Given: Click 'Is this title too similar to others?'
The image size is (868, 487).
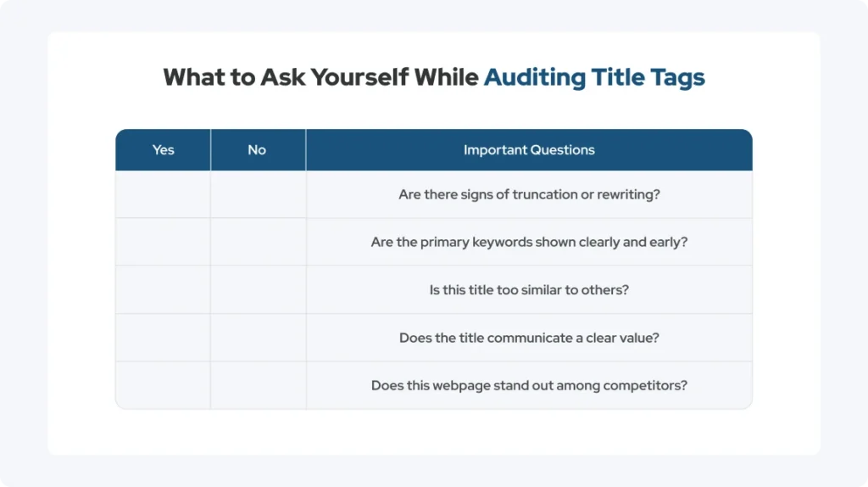Looking at the screenshot, I should (529, 290).
